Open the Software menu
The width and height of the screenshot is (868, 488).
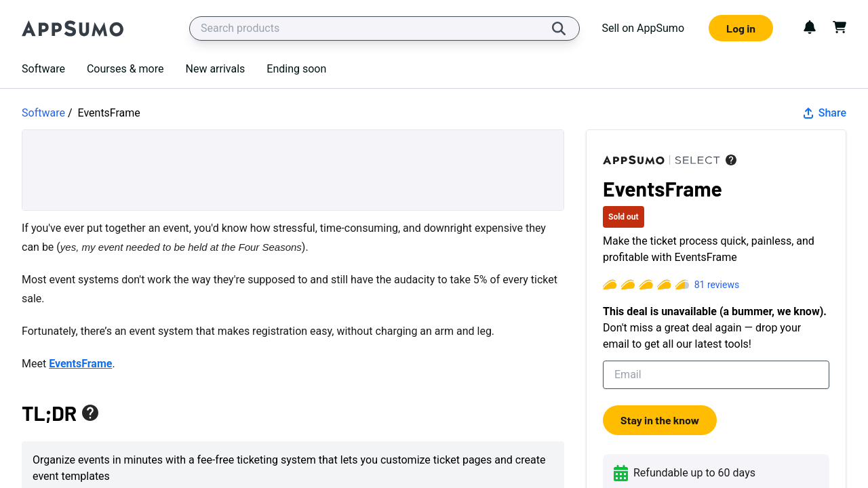pyautogui.click(x=43, y=68)
